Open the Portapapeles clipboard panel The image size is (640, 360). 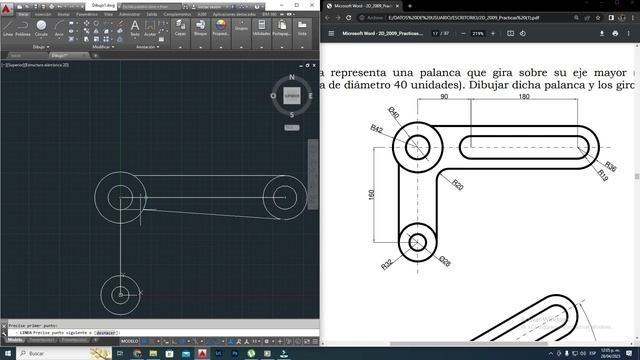[x=282, y=28]
